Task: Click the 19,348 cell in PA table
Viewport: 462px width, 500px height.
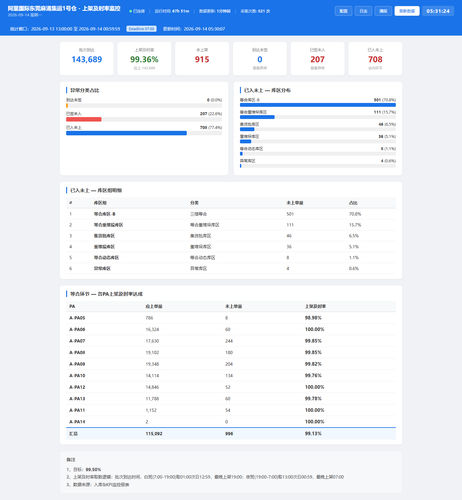Action: click(152, 364)
